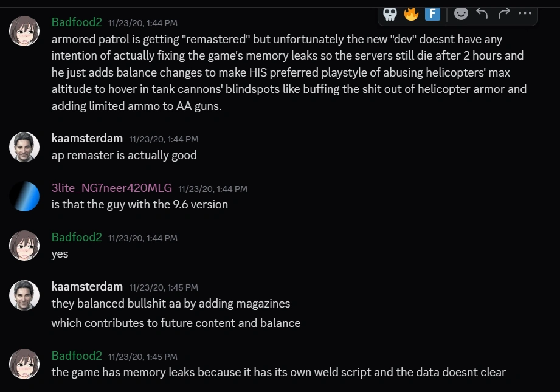Image resolution: width=560 pixels, height=392 pixels.
Task: React with the skull emoji
Action: pyautogui.click(x=390, y=13)
